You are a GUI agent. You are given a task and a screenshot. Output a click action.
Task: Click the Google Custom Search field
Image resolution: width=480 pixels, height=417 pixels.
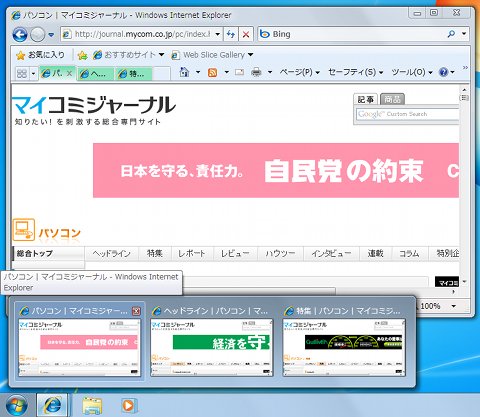tap(407, 114)
